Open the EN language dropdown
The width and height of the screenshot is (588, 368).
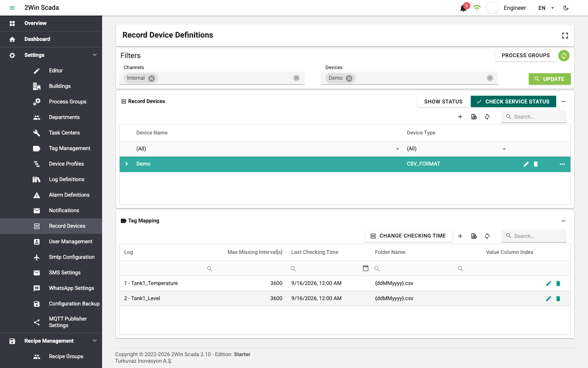point(546,8)
